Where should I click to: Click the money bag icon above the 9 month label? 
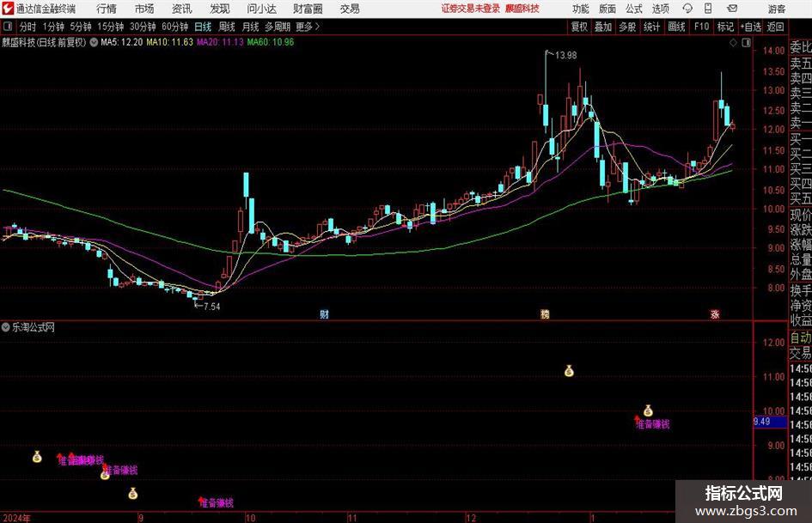[x=133, y=494]
